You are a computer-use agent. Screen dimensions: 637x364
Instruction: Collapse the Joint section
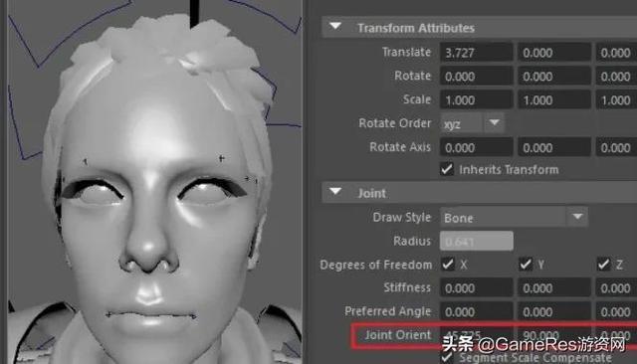coord(335,192)
